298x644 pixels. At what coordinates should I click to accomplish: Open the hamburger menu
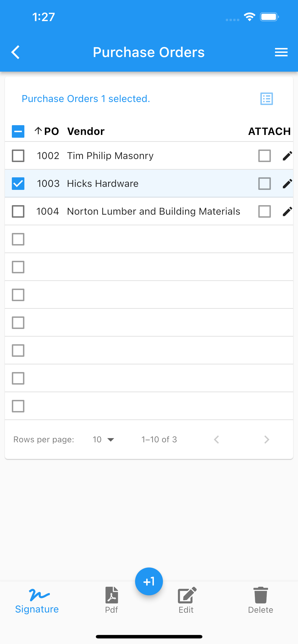[281, 52]
